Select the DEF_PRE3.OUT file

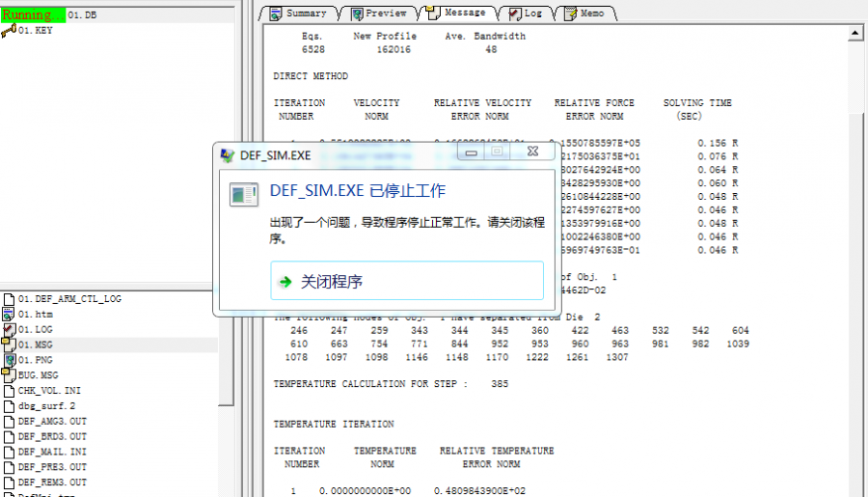[52, 467]
